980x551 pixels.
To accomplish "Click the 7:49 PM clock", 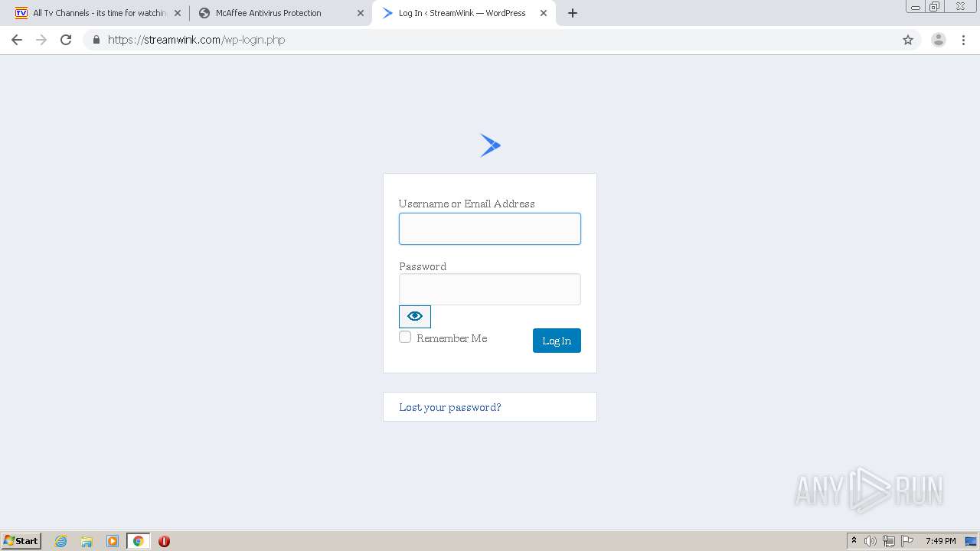I will coord(940,541).
